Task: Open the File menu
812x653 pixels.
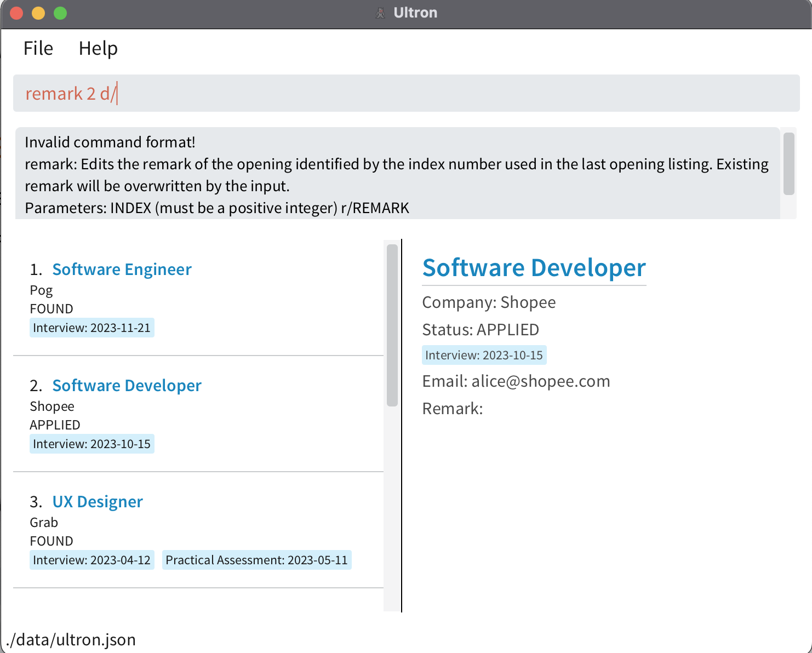Action: click(37, 48)
